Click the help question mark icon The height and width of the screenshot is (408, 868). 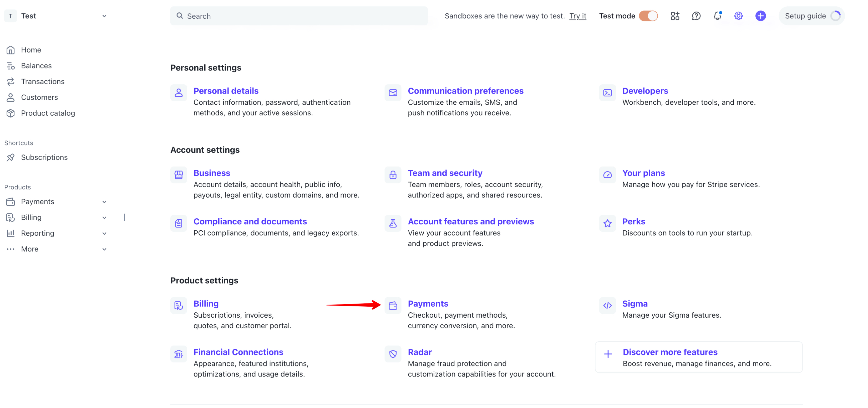click(696, 16)
